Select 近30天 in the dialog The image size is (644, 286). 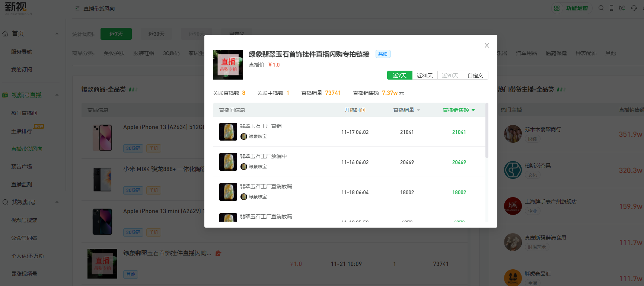pyautogui.click(x=425, y=75)
